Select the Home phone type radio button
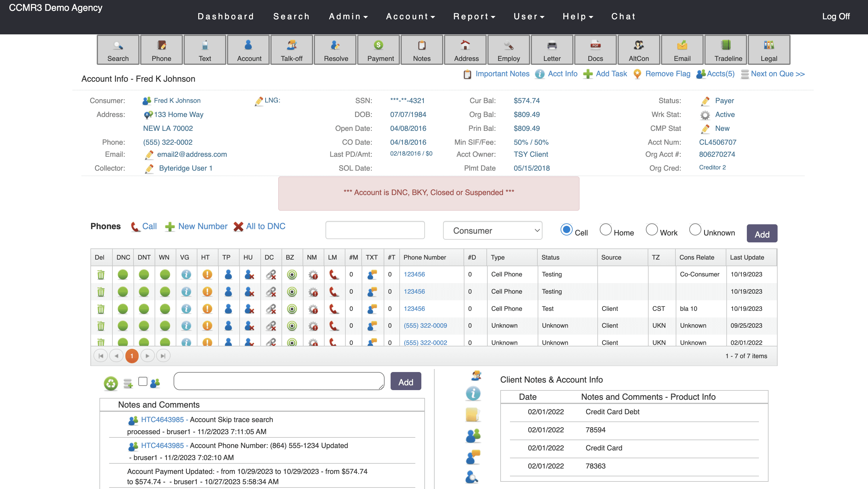The image size is (868, 489). [605, 230]
